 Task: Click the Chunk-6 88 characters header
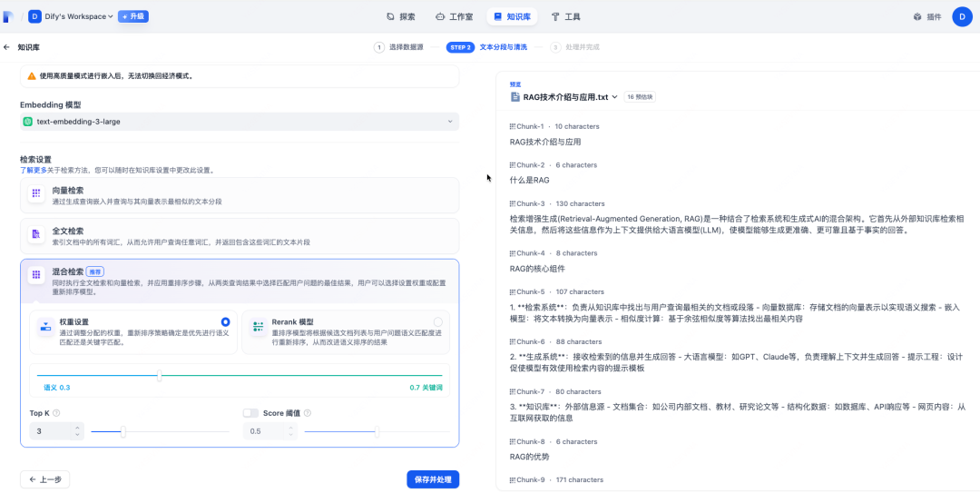click(x=555, y=342)
